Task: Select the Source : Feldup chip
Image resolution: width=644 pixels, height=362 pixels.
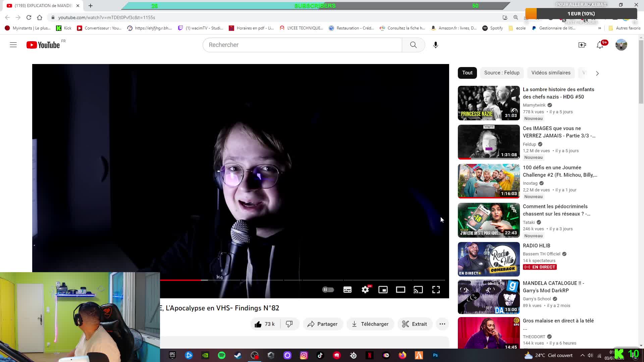Action: [x=502, y=73]
